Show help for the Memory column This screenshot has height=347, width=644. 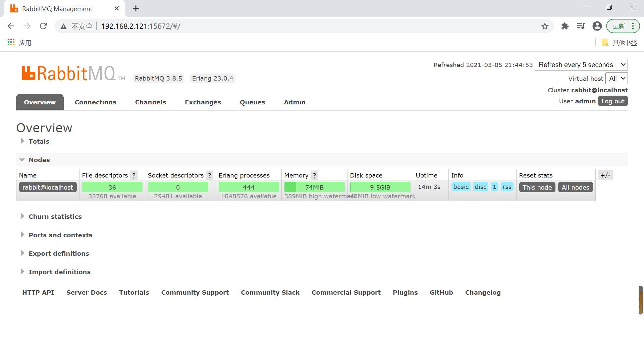pos(314,175)
